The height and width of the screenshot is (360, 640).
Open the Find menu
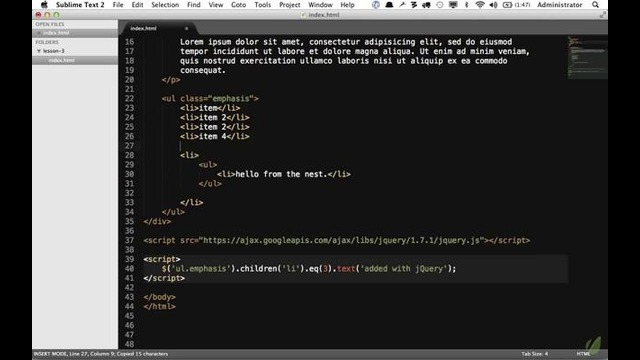coord(193,5)
